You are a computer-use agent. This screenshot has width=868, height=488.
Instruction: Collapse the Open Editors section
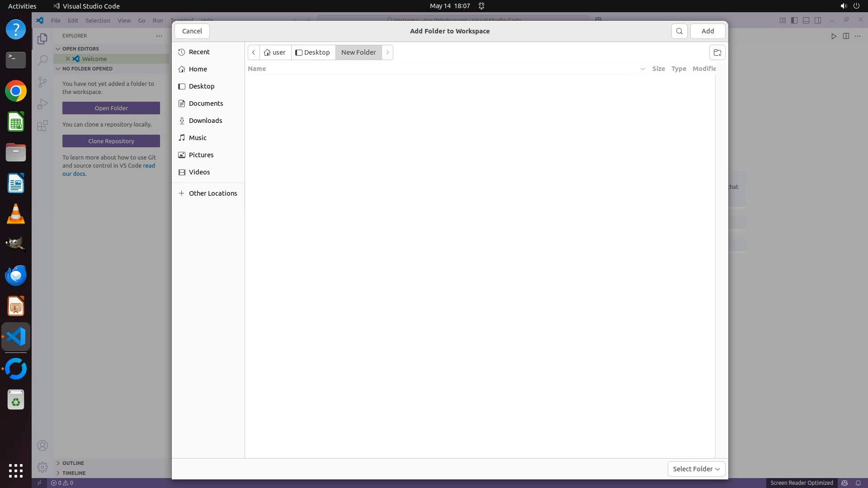coord(58,49)
